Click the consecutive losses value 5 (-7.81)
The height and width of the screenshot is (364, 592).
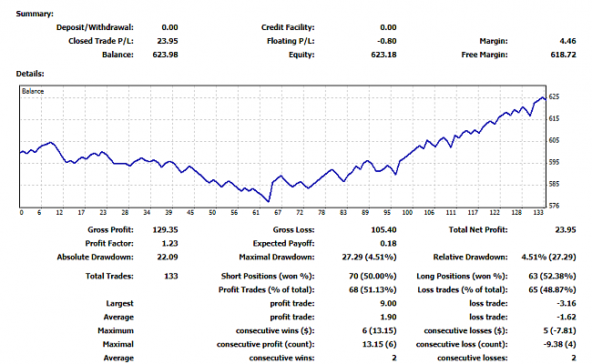pyautogui.click(x=560, y=330)
